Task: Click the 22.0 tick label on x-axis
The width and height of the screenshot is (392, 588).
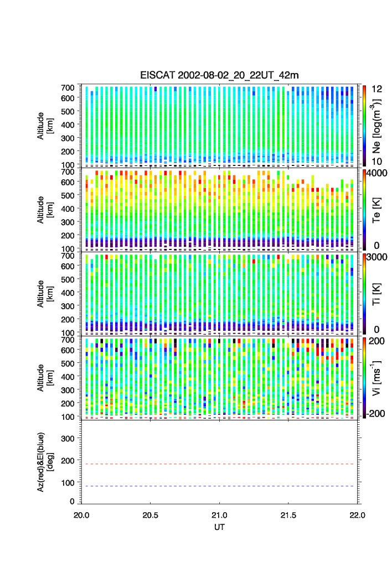Action: coord(357,515)
